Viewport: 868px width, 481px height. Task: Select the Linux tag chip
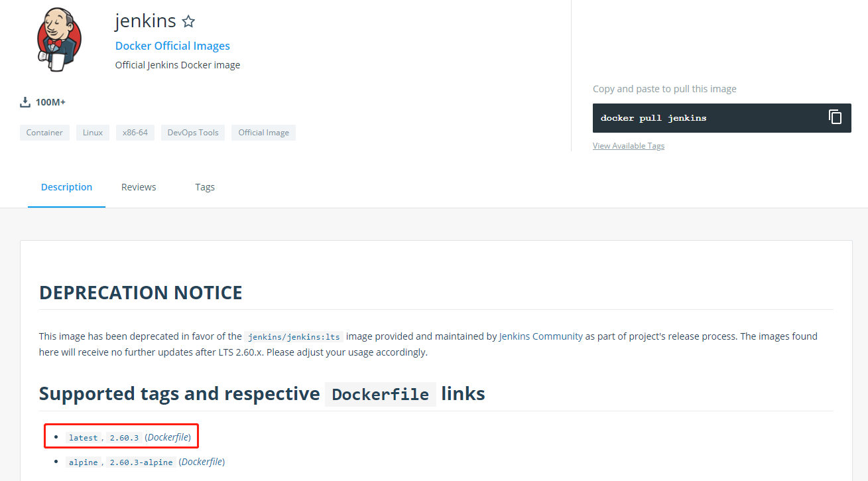pos(93,133)
